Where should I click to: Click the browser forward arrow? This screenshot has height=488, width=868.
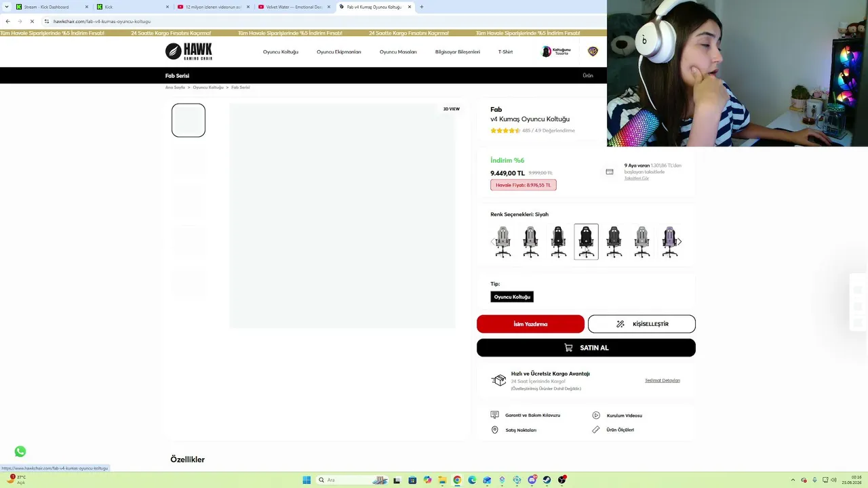(20, 21)
